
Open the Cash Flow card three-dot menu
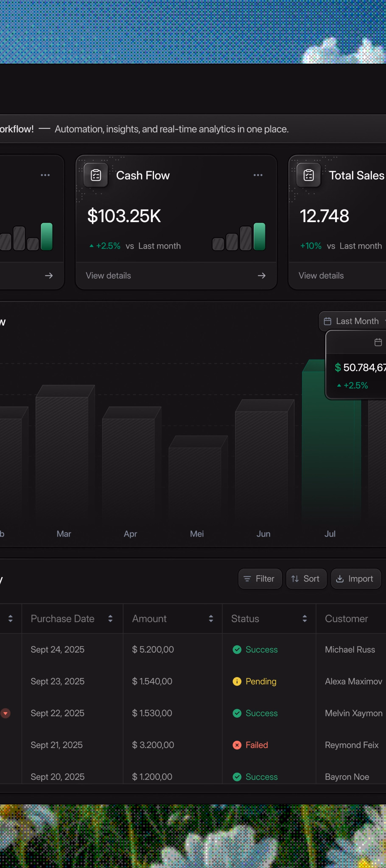[x=258, y=175]
